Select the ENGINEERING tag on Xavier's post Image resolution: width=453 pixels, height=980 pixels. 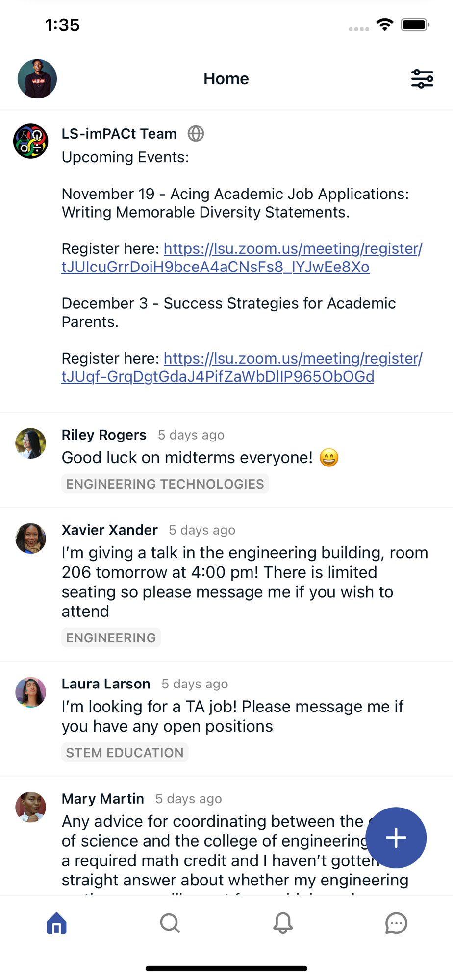[111, 638]
